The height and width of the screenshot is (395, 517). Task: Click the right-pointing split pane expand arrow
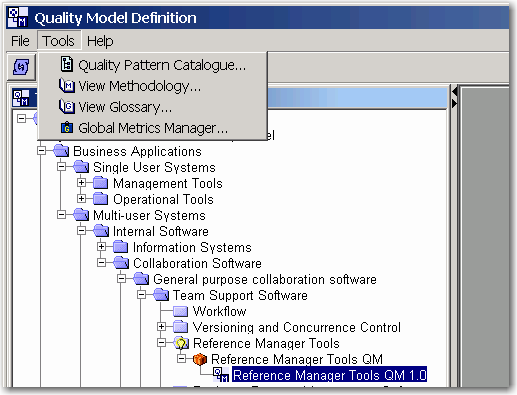pyautogui.click(x=454, y=104)
